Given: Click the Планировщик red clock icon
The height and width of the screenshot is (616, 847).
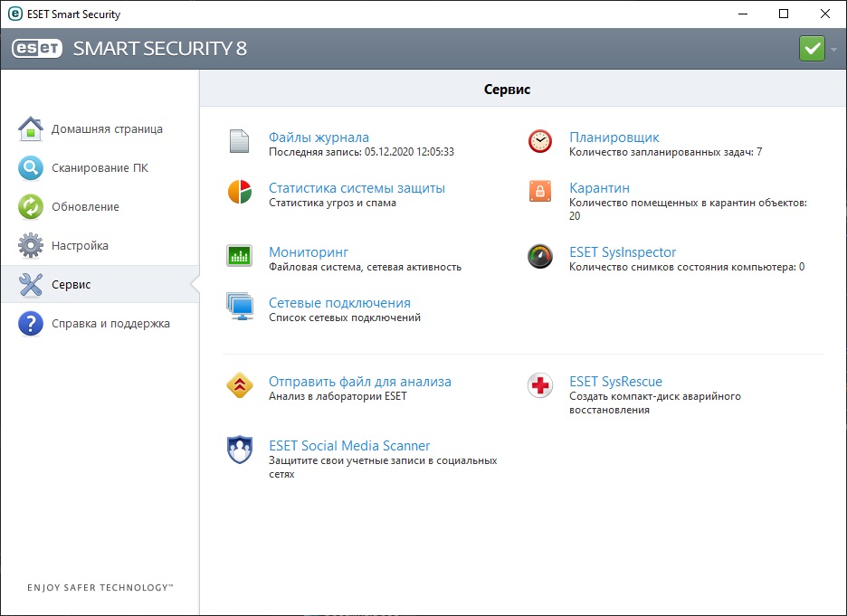Looking at the screenshot, I should pyautogui.click(x=539, y=142).
